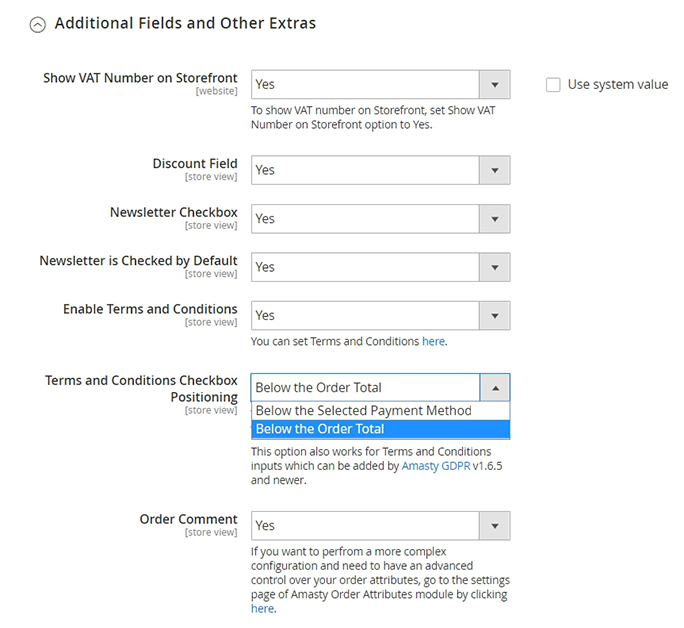
Task: Click the Newsletter Checkbox dropdown arrow
Action: (x=495, y=218)
